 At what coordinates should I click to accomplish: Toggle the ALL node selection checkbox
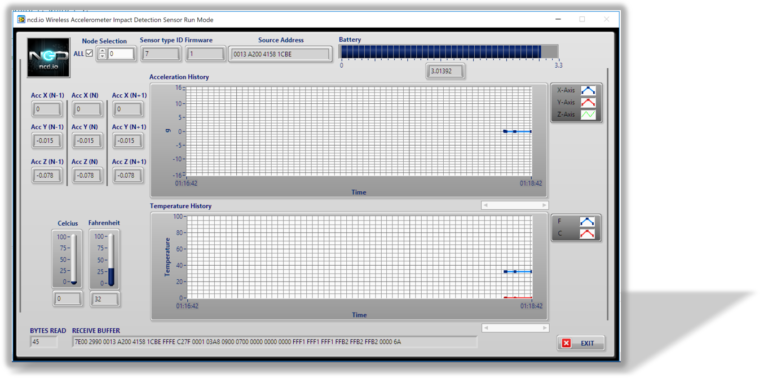[89, 53]
